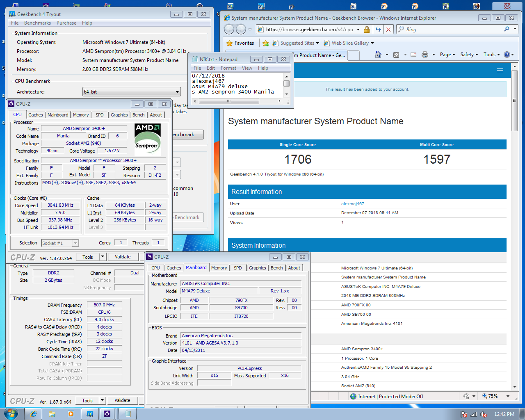Click Validate in CPU-Z timings window
Screen dimensions: 525x420
click(122, 400)
